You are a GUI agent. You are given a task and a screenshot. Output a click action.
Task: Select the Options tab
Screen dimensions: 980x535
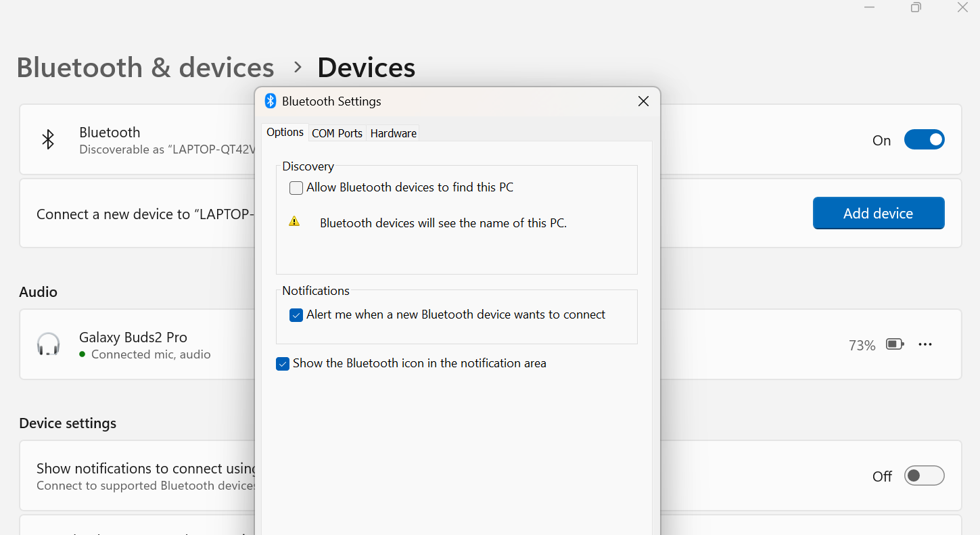tap(285, 132)
